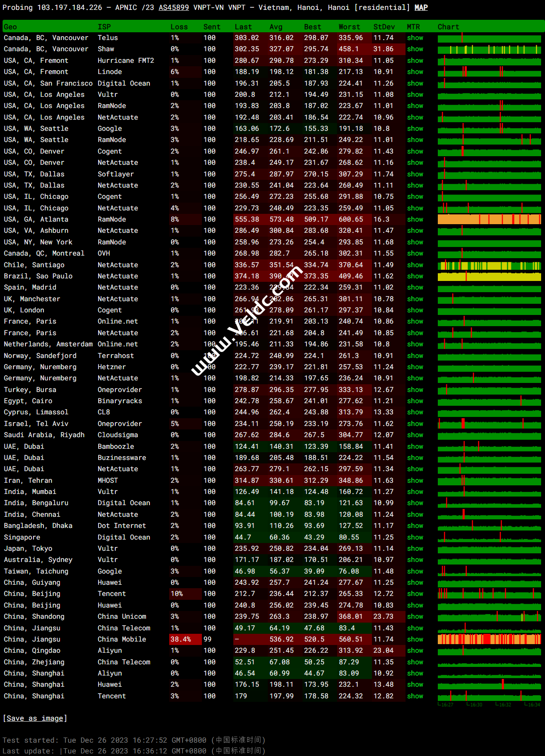Click the Saudi Arabia, Riyadh row label
Image resolution: width=545 pixels, height=756 pixels.
pyautogui.click(x=44, y=435)
